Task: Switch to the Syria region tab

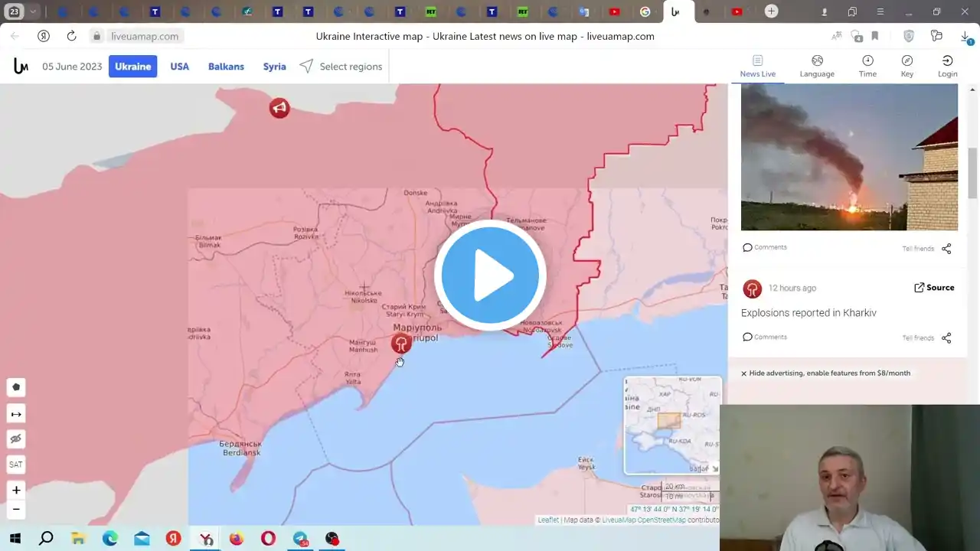Action: 275,67
